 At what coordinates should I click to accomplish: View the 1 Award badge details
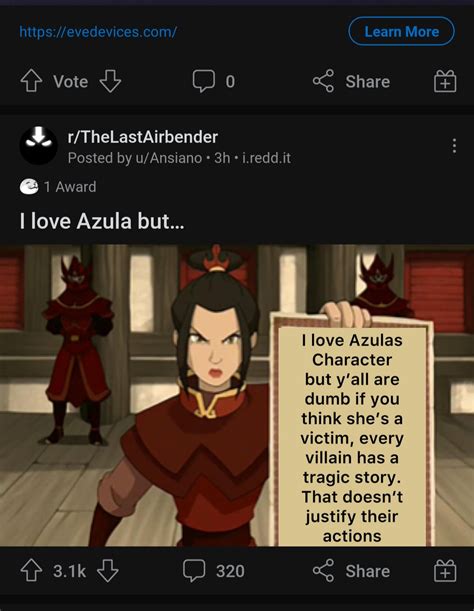[x=58, y=187]
